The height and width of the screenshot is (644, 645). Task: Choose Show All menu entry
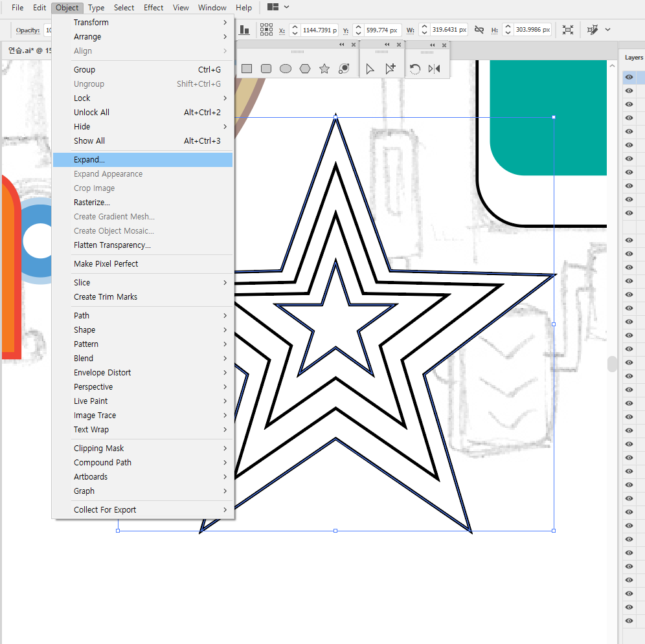[x=142, y=140]
